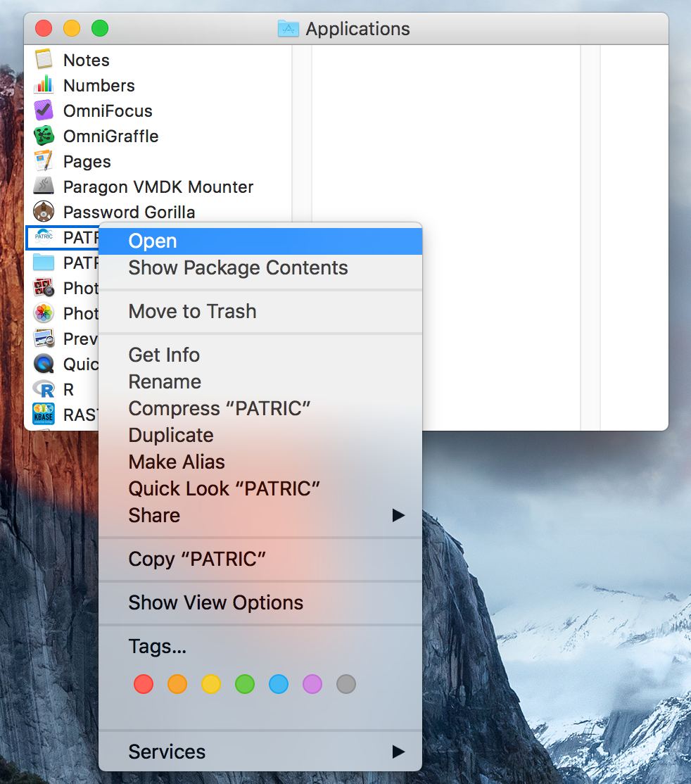
Task: Select Get Info in the menu
Action: point(260,355)
